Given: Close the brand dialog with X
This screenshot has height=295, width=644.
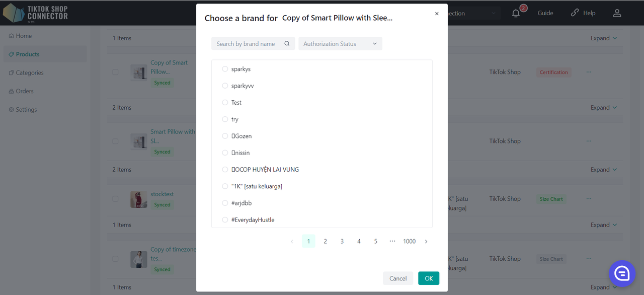Looking at the screenshot, I should 437,14.
